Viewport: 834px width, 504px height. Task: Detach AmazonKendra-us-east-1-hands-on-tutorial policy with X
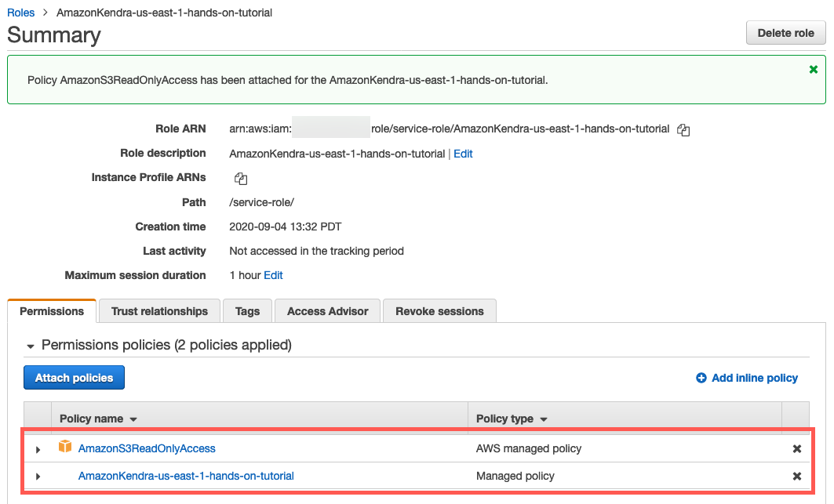pos(797,477)
